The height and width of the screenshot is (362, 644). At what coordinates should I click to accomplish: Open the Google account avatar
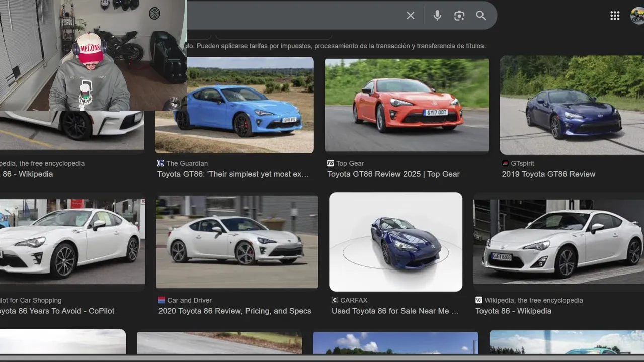tap(637, 16)
